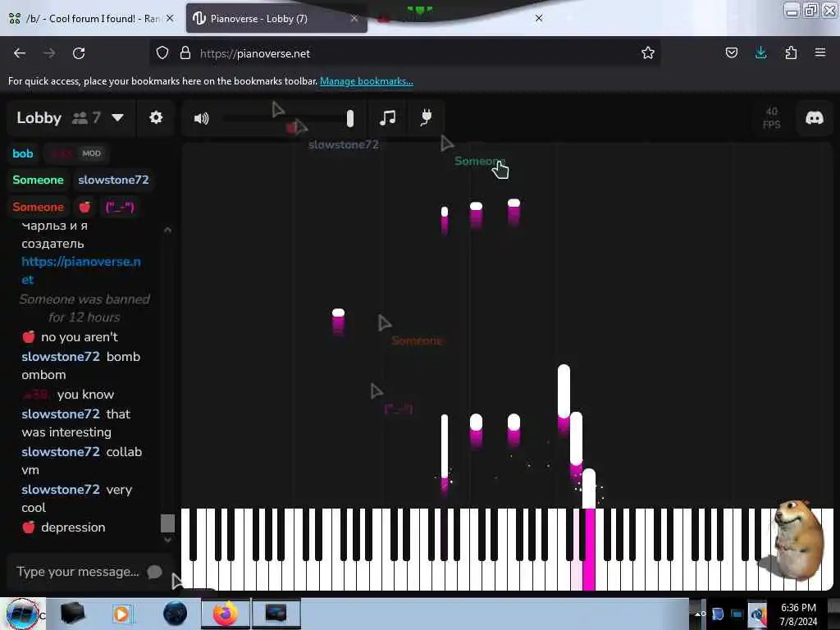Bookmark this page with the star
The width and height of the screenshot is (840, 630).
click(648, 53)
